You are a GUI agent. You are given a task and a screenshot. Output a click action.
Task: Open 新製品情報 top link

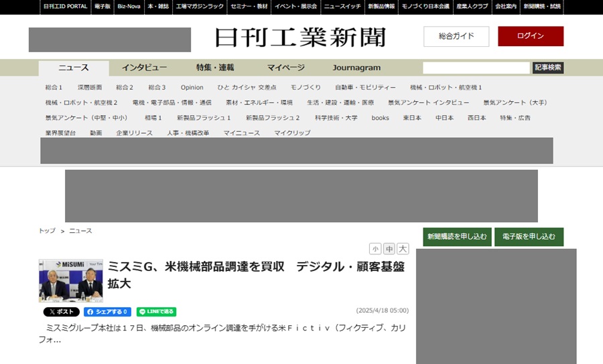click(x=381, y=7)
